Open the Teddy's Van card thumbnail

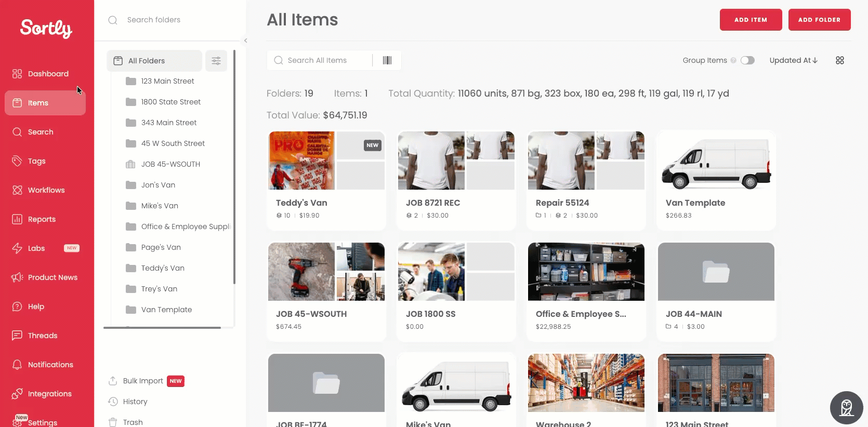pos(326,161)
